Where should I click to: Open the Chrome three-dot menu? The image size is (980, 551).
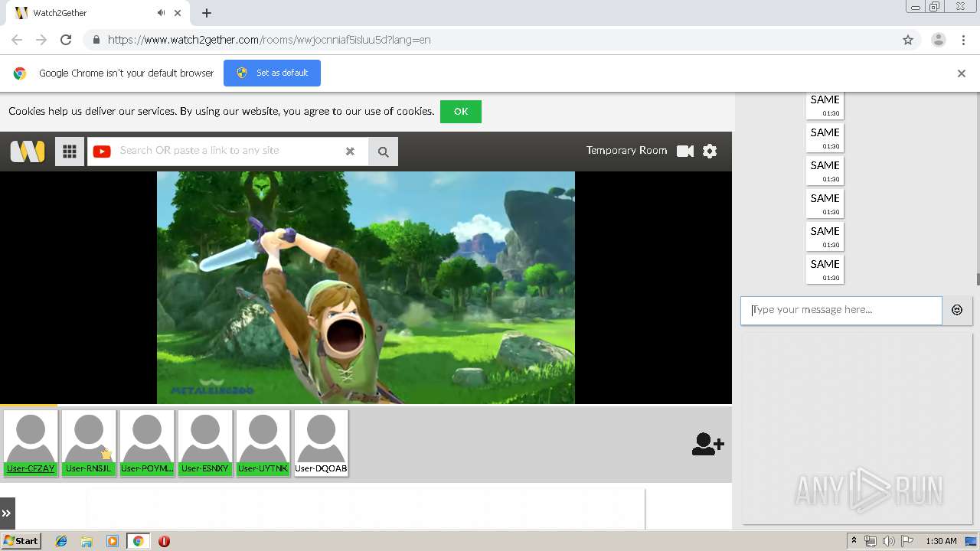964,40
